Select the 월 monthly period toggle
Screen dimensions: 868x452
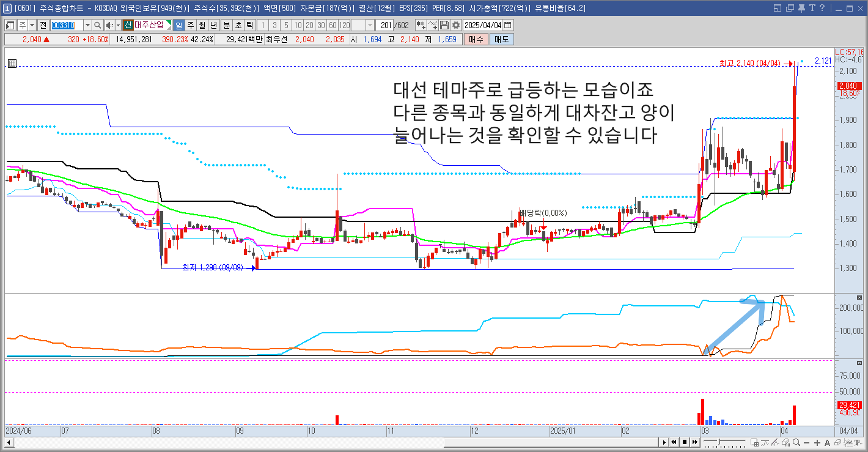click(202, 25)
